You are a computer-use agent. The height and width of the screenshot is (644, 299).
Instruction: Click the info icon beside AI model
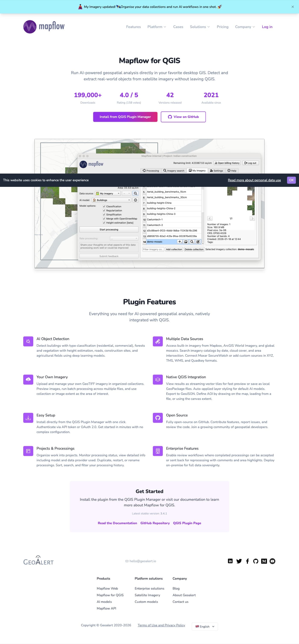[x=135, y=200]
